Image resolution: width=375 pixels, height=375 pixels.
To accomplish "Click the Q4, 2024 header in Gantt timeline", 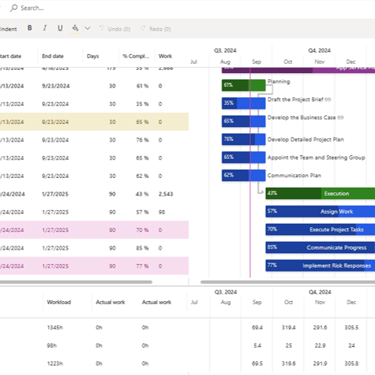I will coord(319,50).
